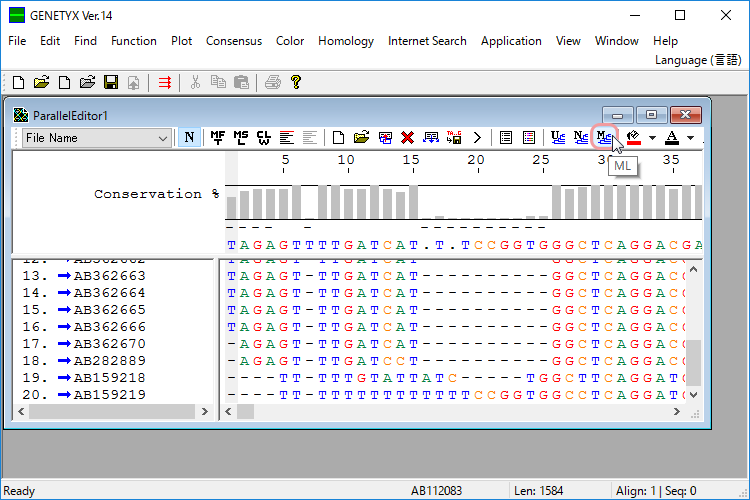This screenshot has width=750, height=500.
Task: Click the vertical scrollbar up arrow in alignment pane
Action: (x=694, y=269)
